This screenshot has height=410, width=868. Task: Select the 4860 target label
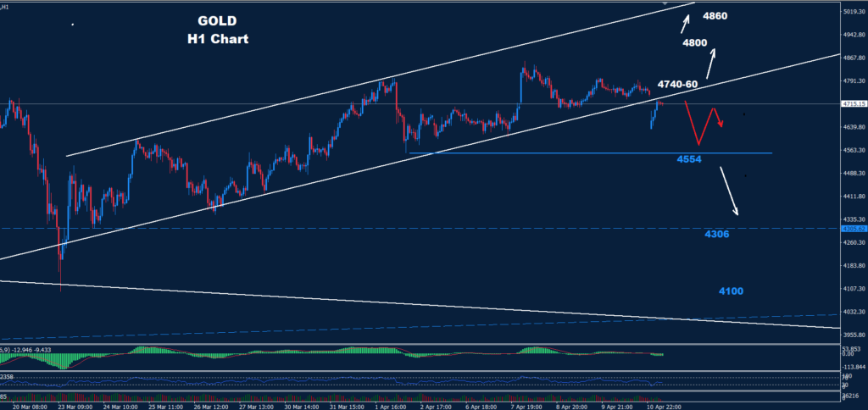(x=715, y=16)
